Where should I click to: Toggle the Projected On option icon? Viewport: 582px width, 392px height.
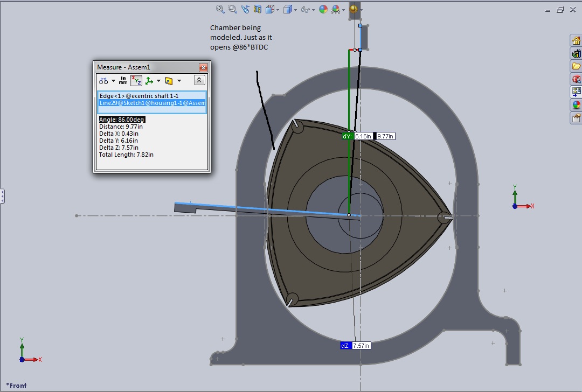click(169, 81)
